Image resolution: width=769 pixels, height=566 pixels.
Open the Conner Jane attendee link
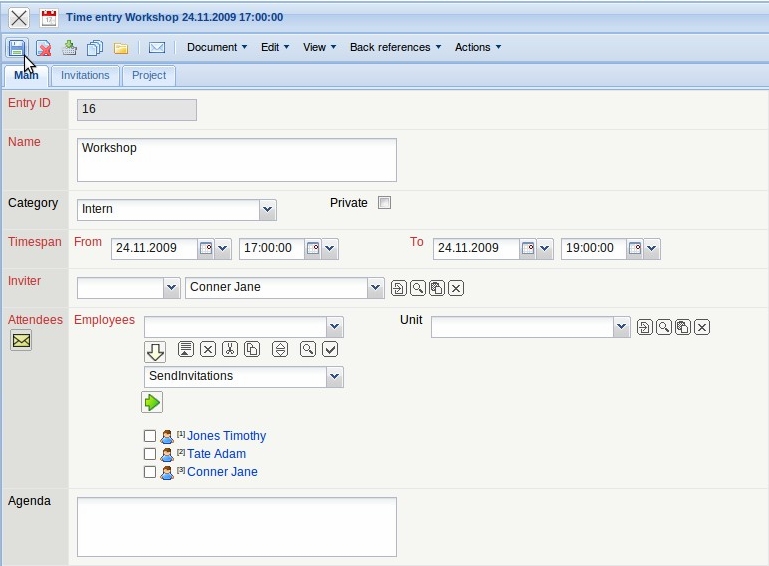click(x=222, y=472)
